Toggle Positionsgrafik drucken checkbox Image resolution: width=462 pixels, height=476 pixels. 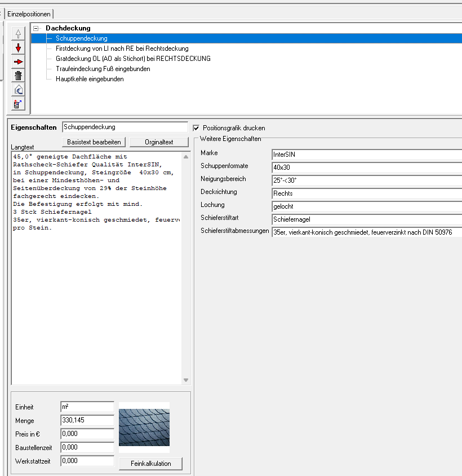[x=196, y=128]
